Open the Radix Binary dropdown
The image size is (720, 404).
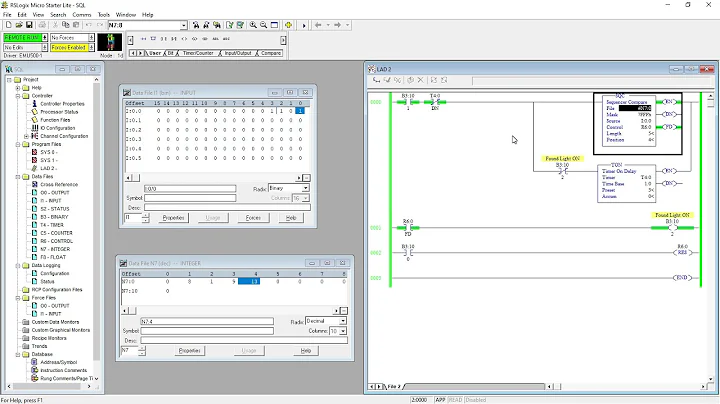pyautogui.click(x=305, y=188)
